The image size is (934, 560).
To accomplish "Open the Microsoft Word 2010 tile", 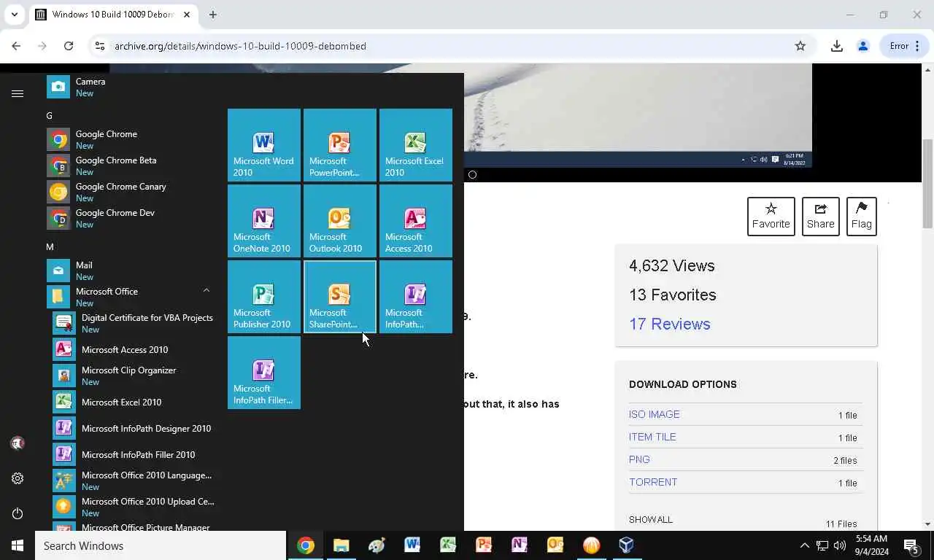I will tap(264, 145).
